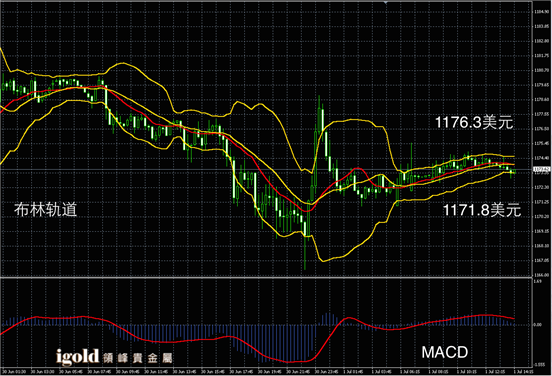The width and height of the screenshot is (552, 376).
Task: Click the 領峰貴金屬 text beside logo
Action: click(x=138, y=358)
